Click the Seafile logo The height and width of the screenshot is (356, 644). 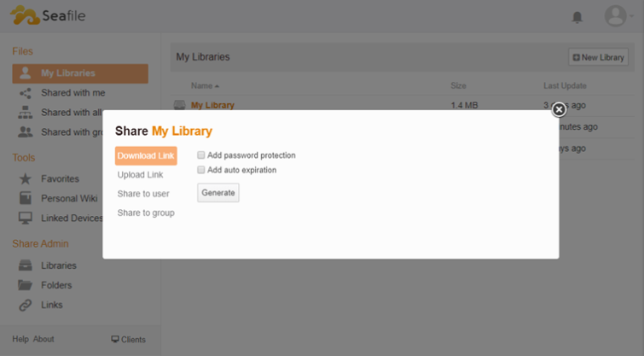pos(48,15)
